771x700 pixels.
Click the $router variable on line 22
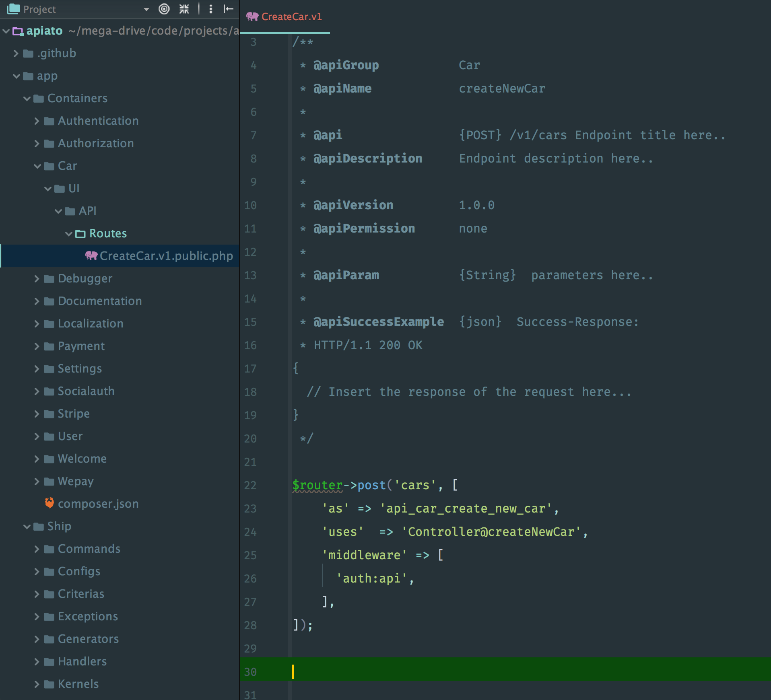click(317, 485)
